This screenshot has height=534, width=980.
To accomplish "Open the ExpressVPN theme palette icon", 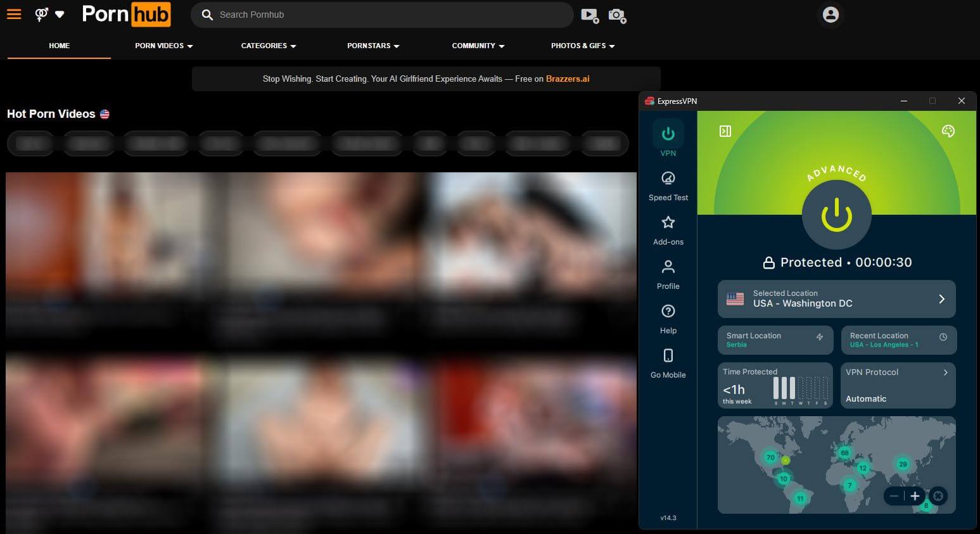I will [948, 131].
